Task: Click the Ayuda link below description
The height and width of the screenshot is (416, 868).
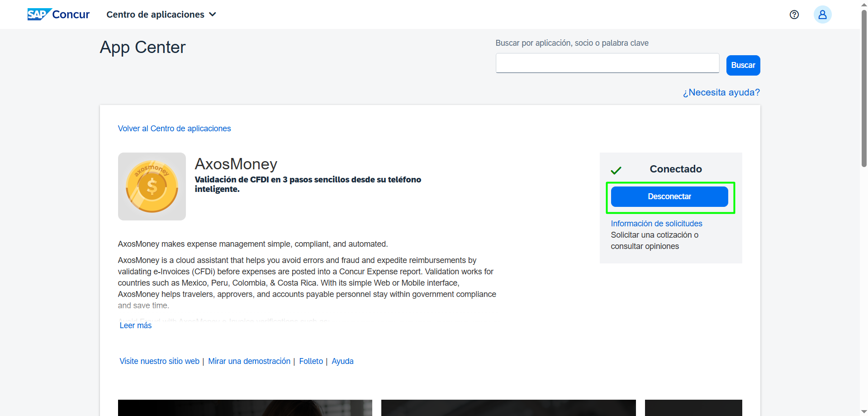Action: pos(342,361)
